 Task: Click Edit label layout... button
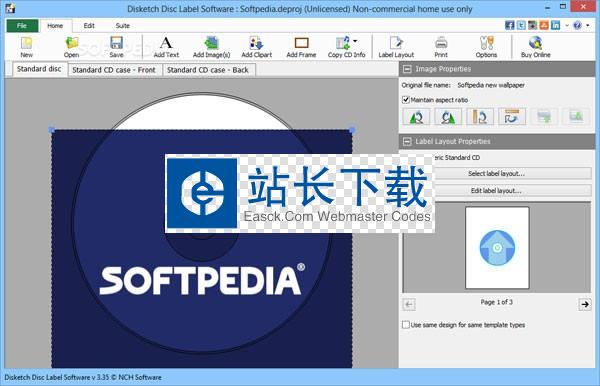point(496,191)
